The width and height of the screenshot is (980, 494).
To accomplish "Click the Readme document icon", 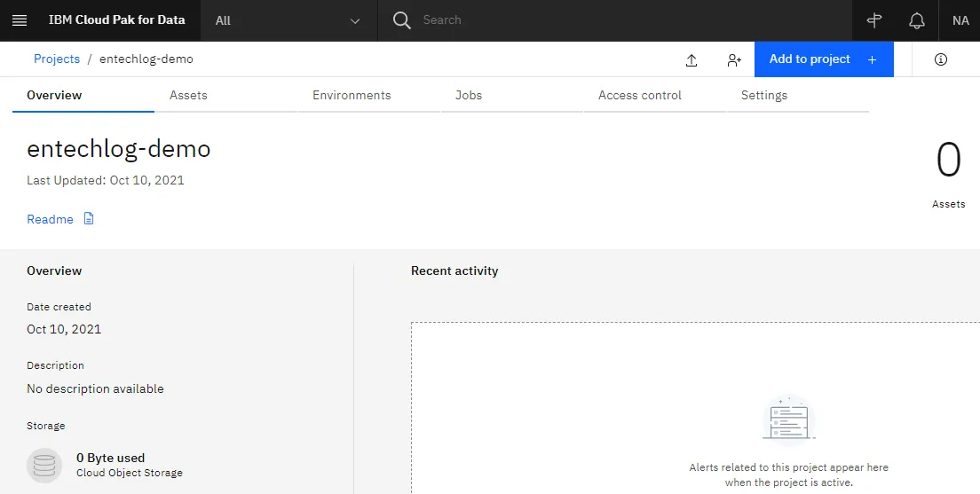I will (x=89, y=218).
